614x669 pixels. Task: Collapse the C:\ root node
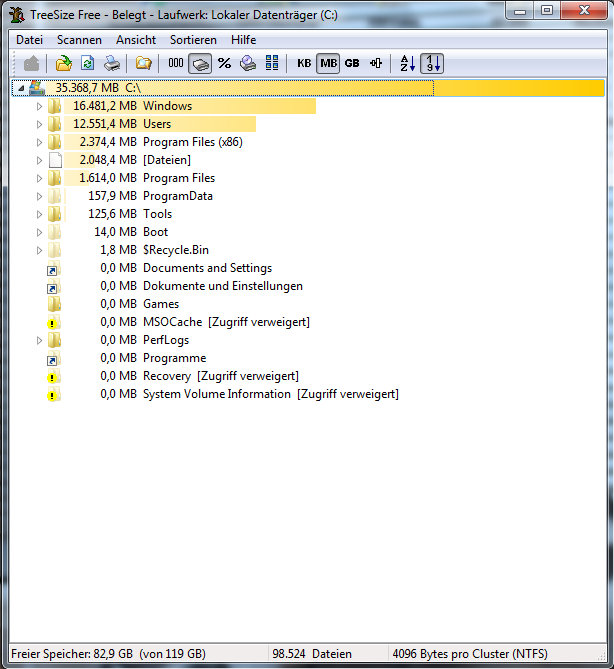click(x=21, y=88)
